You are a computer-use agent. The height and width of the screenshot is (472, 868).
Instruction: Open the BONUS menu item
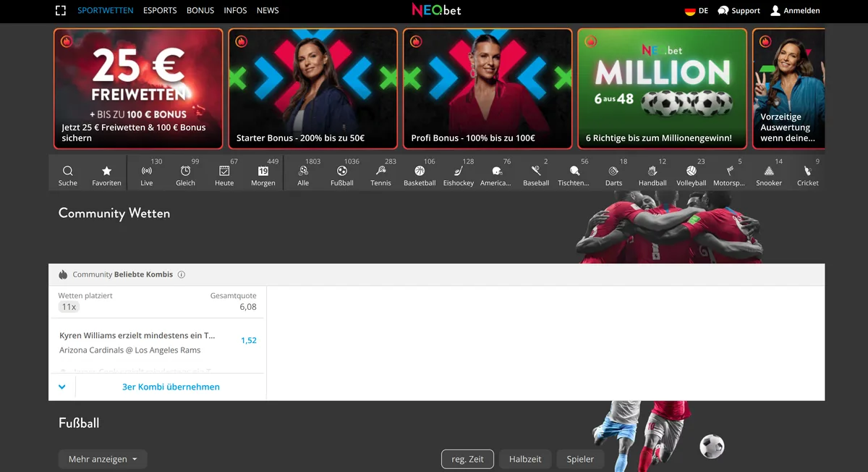(x=200, y=11)
